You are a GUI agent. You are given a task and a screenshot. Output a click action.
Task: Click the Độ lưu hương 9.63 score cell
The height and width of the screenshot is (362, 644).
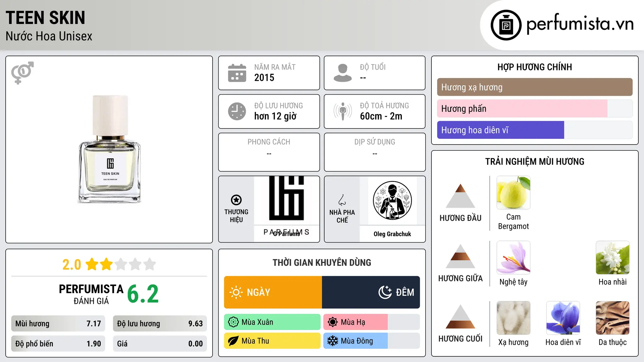point(160,324)
